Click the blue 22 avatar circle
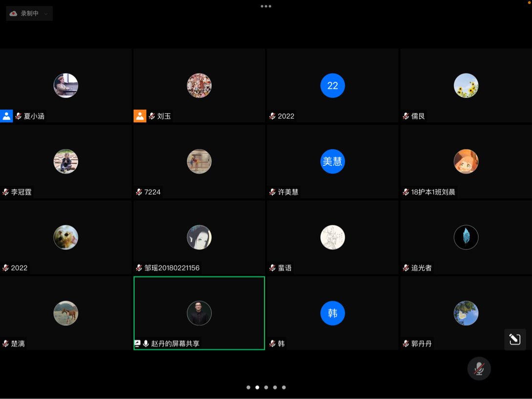This screenshot has height=399, width=532. coord(332,86)
